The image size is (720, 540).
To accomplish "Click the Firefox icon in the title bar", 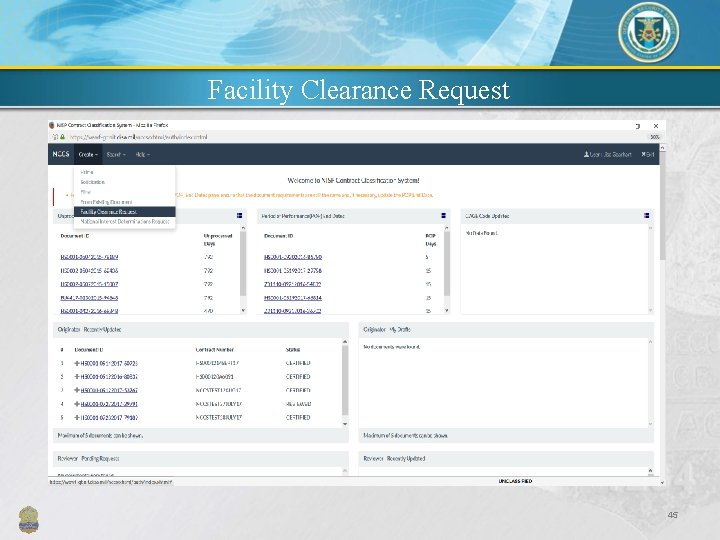I will click(x=52, y=125).
